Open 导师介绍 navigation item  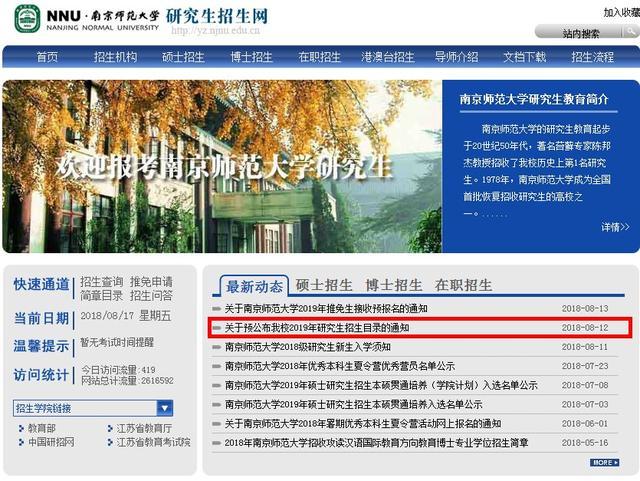coord(456,57)
